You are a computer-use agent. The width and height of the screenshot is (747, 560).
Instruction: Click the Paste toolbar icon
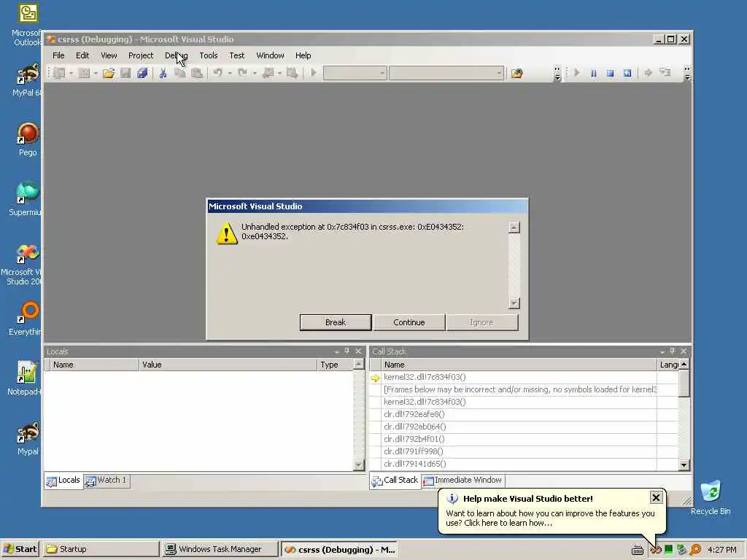click(x=197, y=73)
